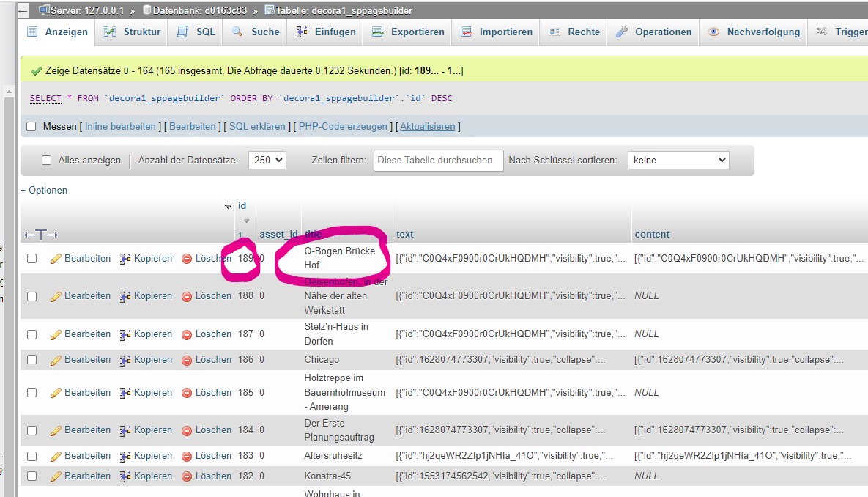Select the checkbox for row 189
The image size is (868, 497).
click(x=31, y=259)
